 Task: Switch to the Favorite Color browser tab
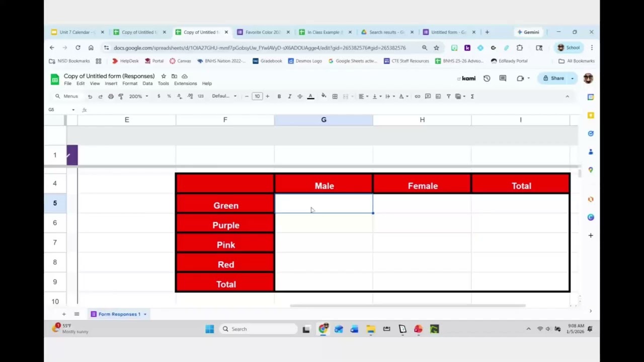coord(263,32)
